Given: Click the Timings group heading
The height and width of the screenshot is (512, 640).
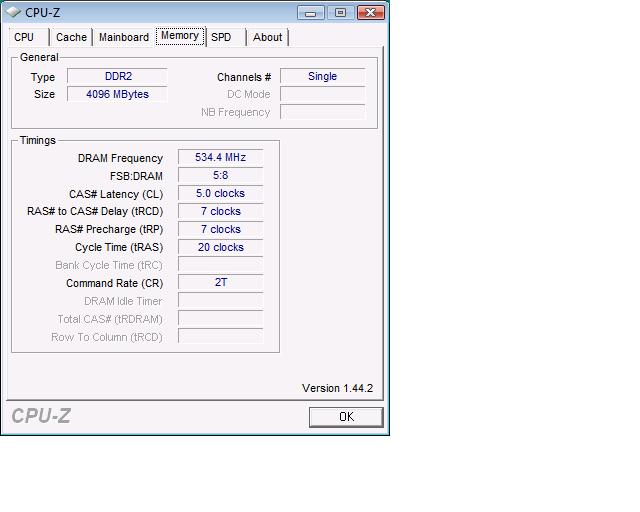Looking at the screenshot, I should 38,140.
